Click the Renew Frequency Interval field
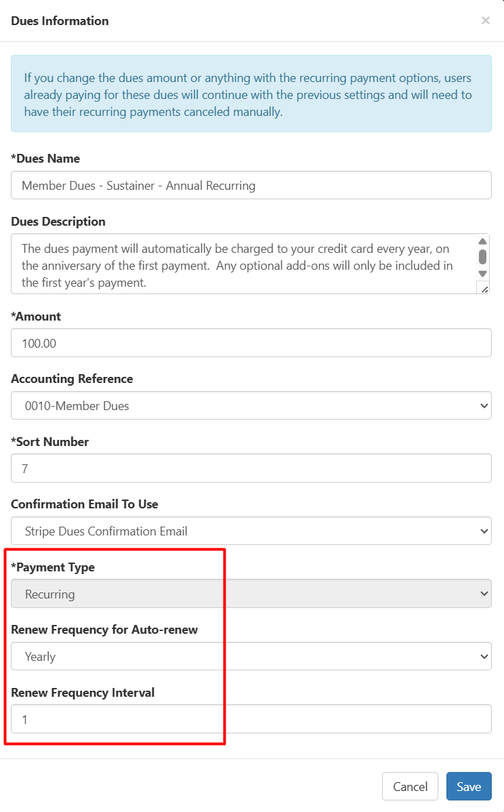This screenshot has width=504, height=812. coord(251,718)
